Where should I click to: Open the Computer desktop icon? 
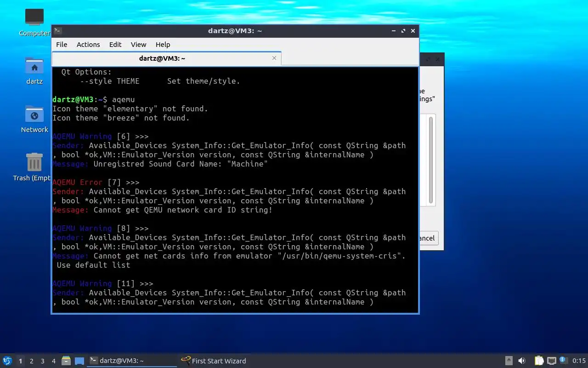tap(34, 22)
